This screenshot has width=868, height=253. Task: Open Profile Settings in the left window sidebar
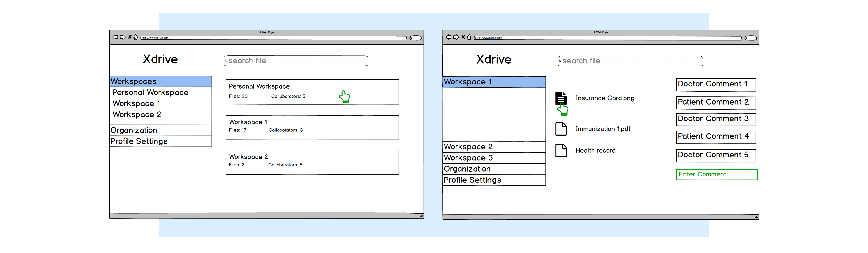pos(161,142)
